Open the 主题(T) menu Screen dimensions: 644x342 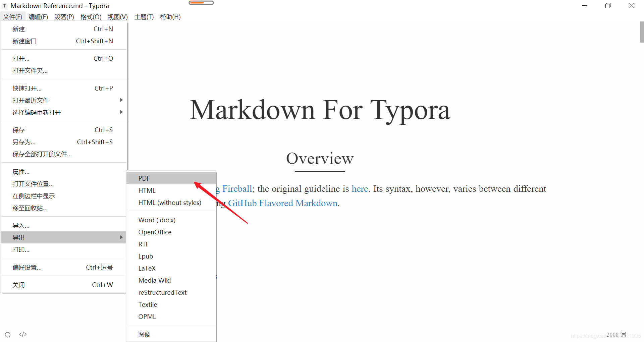click(x=144, y=17)
